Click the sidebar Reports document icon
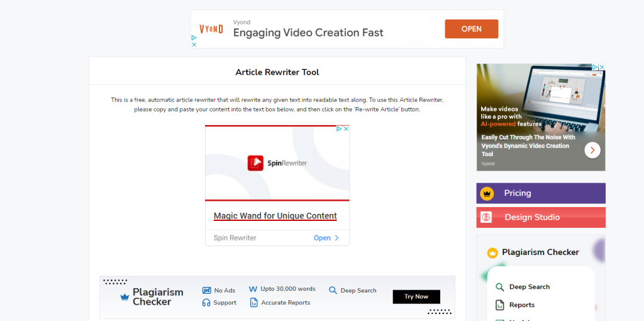 [500, 305]
